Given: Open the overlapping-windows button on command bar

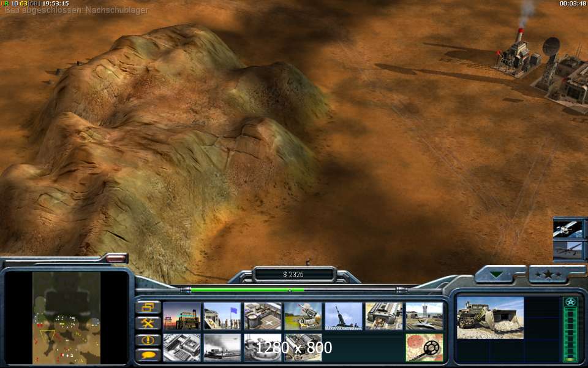Looking at the screenshot, I should click(x=148, y=307).
